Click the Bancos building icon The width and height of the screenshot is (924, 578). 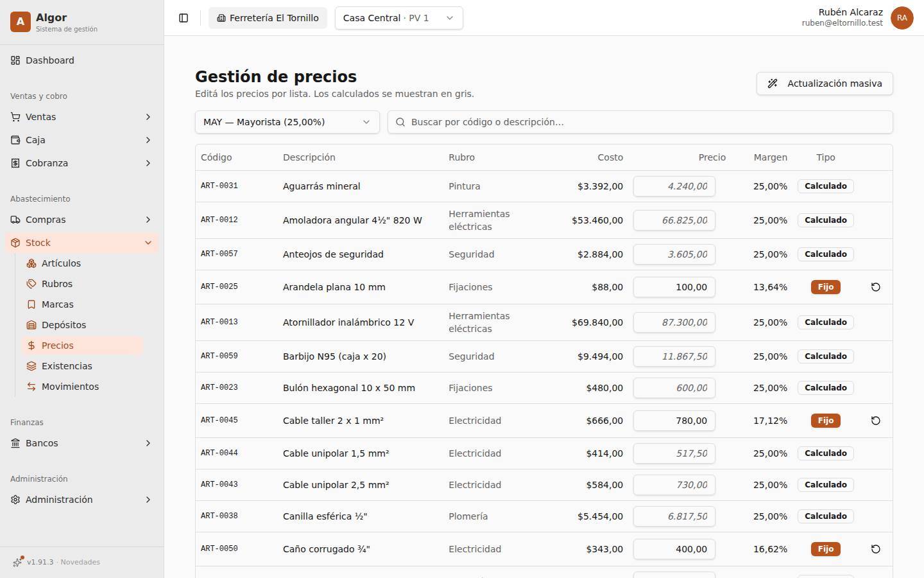(15, 443)
